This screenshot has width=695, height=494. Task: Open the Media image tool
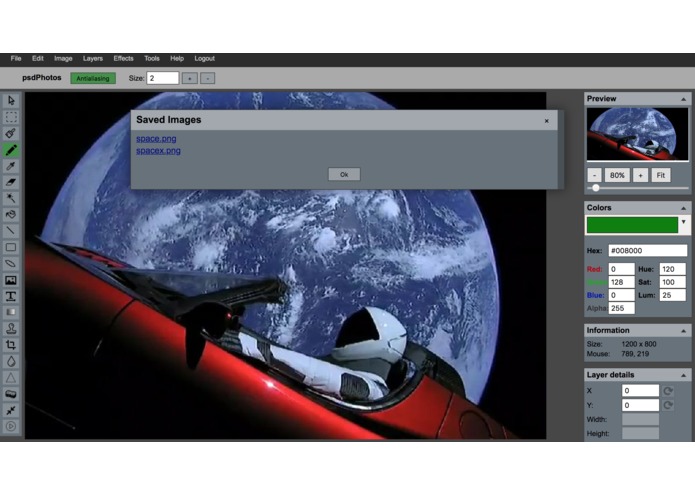(11, 280)
